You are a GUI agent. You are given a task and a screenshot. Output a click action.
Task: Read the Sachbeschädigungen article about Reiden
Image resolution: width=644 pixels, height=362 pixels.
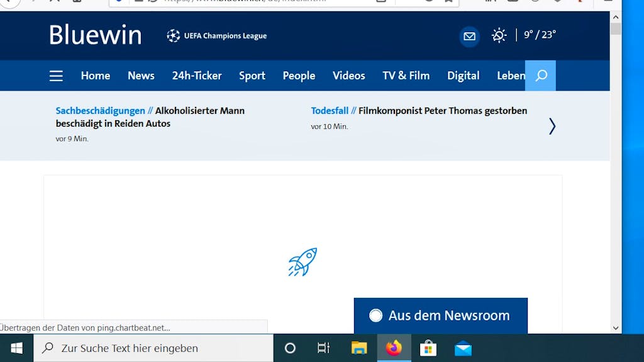(x=150, y=117)
